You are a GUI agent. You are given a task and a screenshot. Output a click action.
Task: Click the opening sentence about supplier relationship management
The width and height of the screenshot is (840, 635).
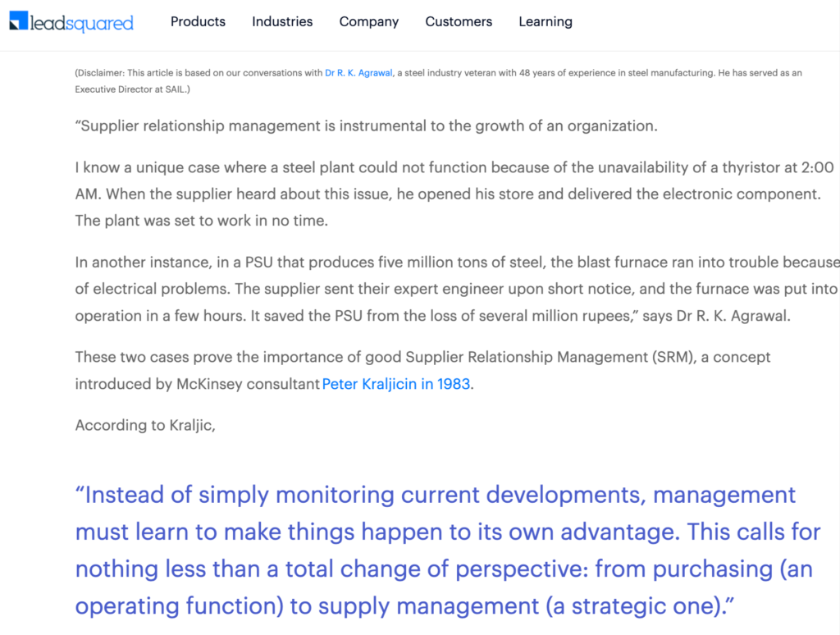click(366, 126)
